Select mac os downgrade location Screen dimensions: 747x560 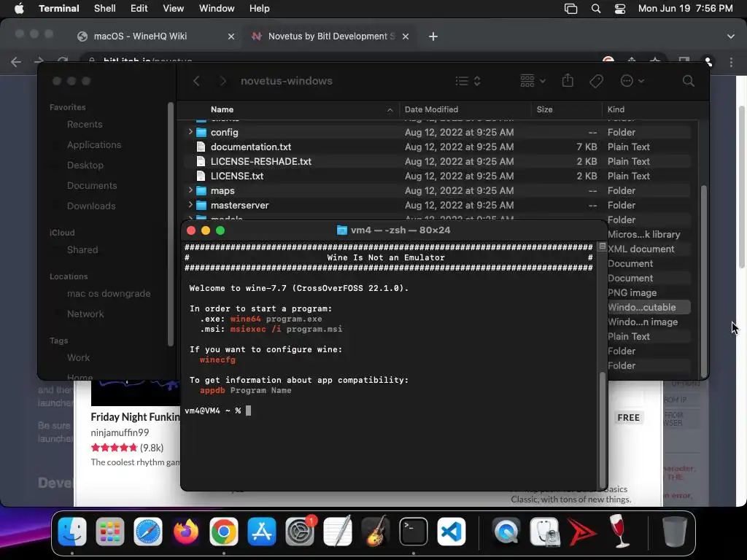[x=109, y=293]
